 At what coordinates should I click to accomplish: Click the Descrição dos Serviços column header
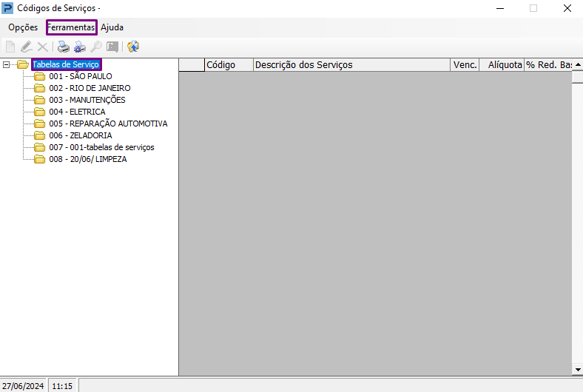pyautogui.click(x=351, y=65)
